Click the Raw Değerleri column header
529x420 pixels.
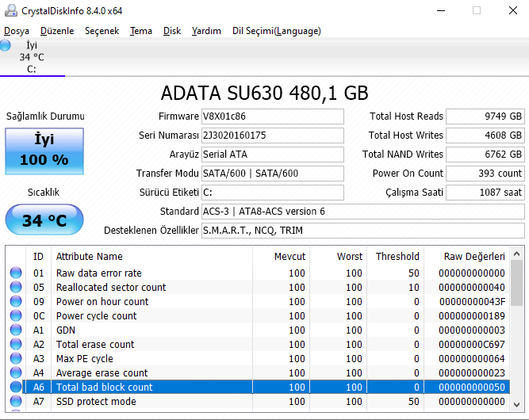point(467,257)
